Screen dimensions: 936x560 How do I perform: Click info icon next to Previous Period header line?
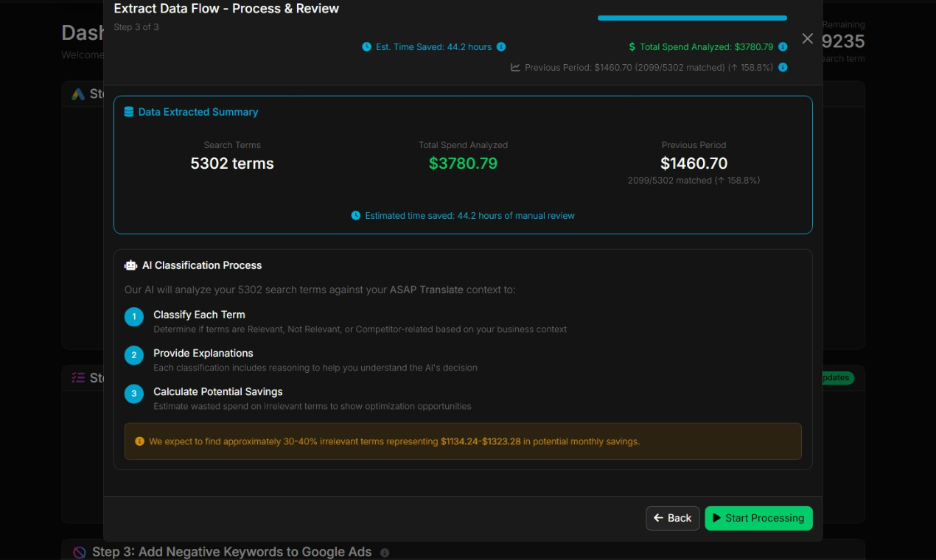pyautogui.click(x=783, y=68)
